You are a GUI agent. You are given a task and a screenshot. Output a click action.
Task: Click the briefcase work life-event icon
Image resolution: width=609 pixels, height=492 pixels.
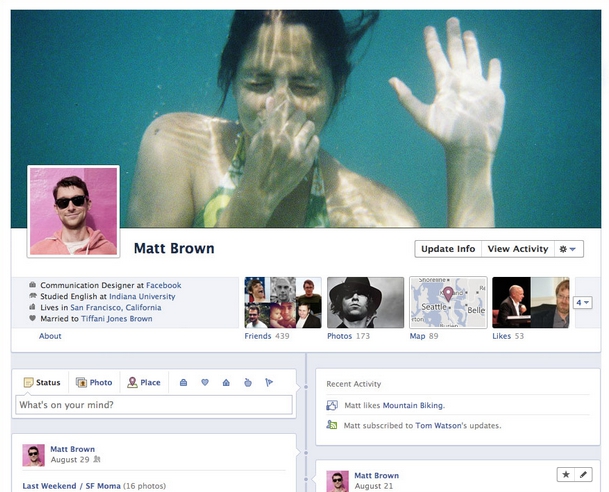pos(183,382)
